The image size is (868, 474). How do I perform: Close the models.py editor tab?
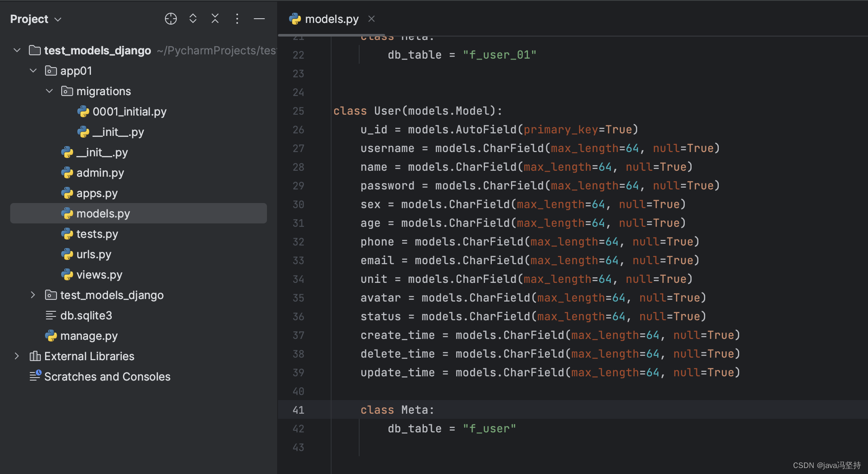pyautogui.click(x=372, y=19)
